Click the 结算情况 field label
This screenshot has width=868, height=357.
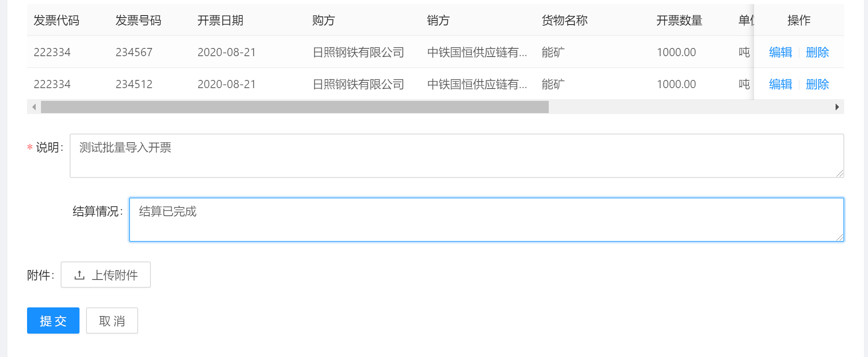tap(98, 211)
